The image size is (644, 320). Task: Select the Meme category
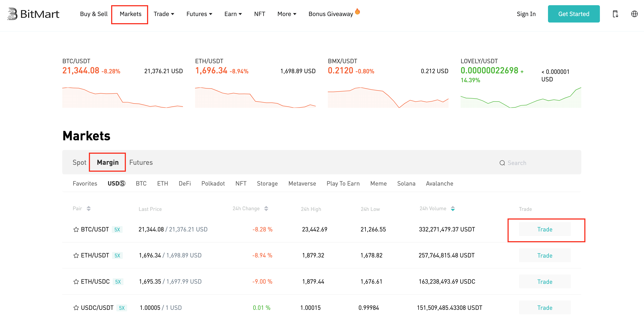click(378, 184)
